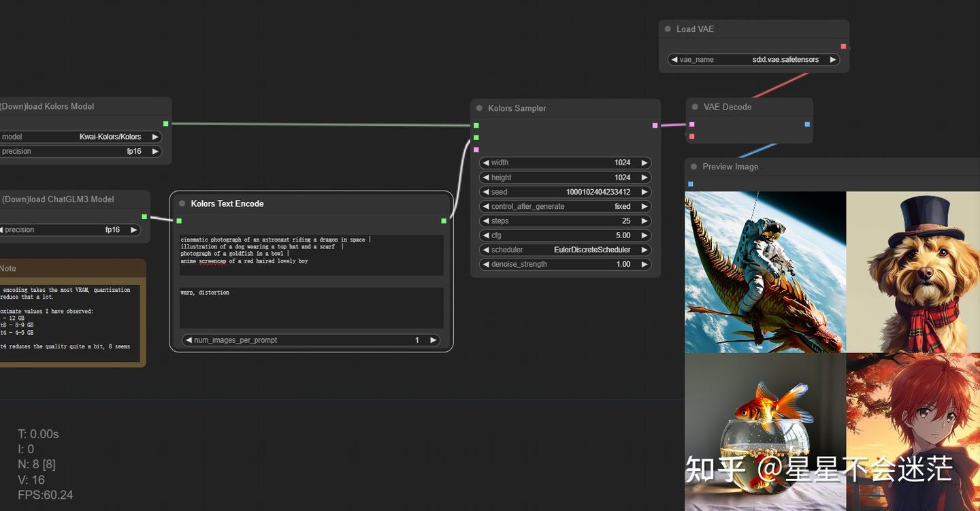Open the control_after_generate dropdown set to fixed
This screenshot has height=511, width=980.
[x=565, y=206]
